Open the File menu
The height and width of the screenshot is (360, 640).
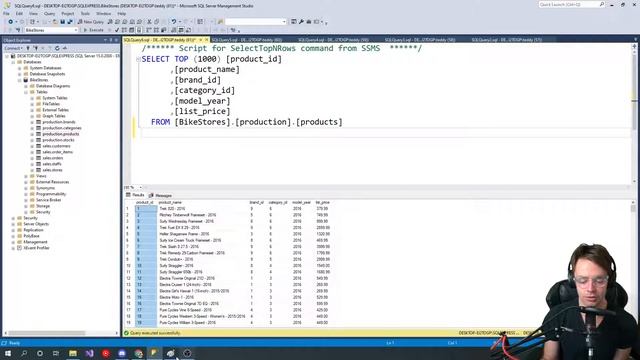click(x=7, y=13)
